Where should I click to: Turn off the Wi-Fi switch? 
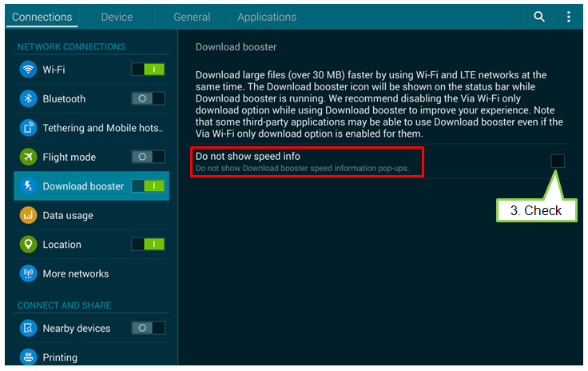coord(148,70)
